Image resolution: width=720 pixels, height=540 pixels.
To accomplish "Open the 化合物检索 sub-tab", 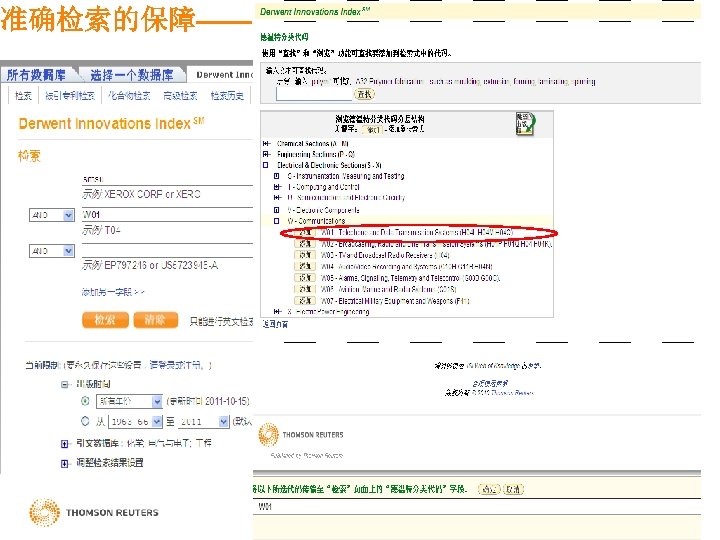I will [x=129, y=96].
